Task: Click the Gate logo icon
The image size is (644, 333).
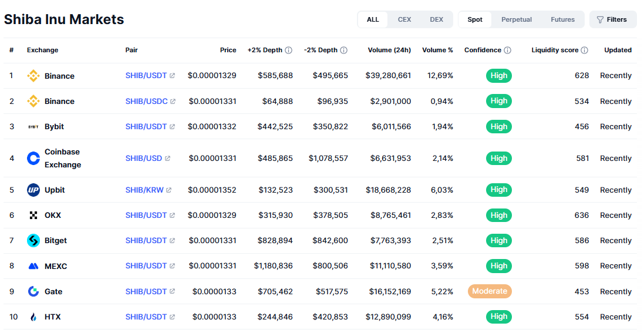Action: tap(33, 291)
